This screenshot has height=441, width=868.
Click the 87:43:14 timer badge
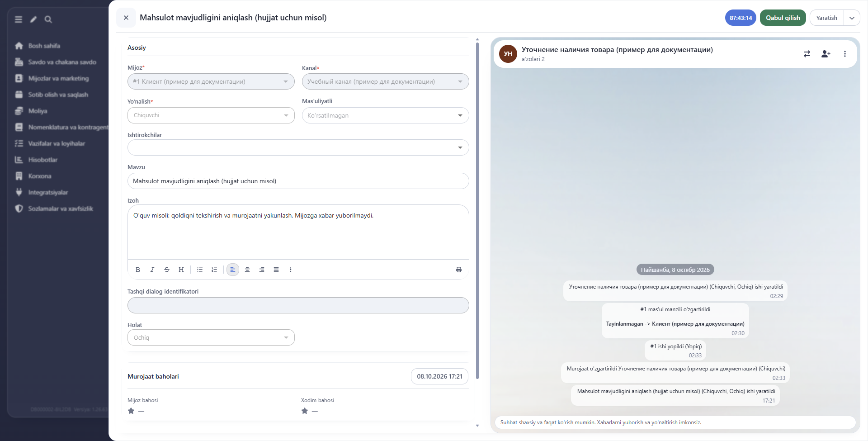(x=741, y=18)
